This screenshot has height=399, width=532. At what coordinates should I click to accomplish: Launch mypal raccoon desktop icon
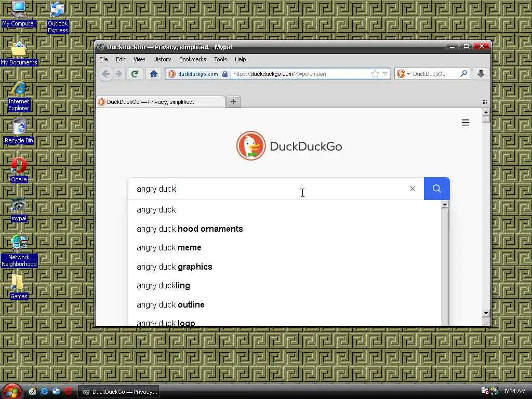point(19,209)
